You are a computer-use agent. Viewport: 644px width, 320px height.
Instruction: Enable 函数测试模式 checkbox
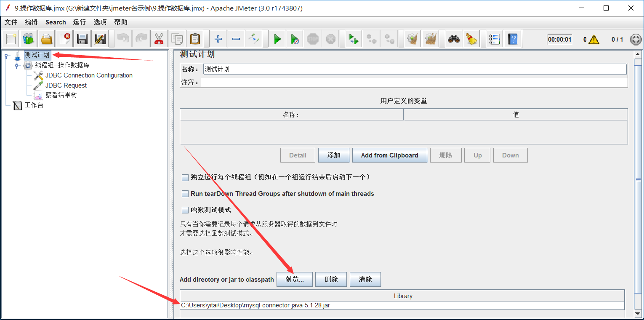185,210
